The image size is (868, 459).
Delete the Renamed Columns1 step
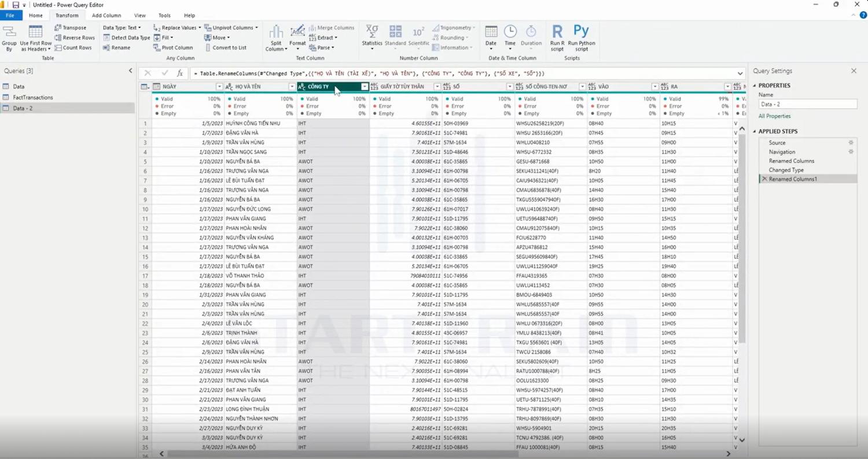764,179
